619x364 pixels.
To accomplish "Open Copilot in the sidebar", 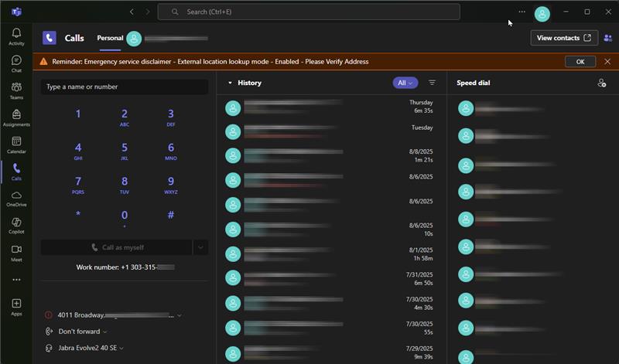I will [x=16, y=226].
